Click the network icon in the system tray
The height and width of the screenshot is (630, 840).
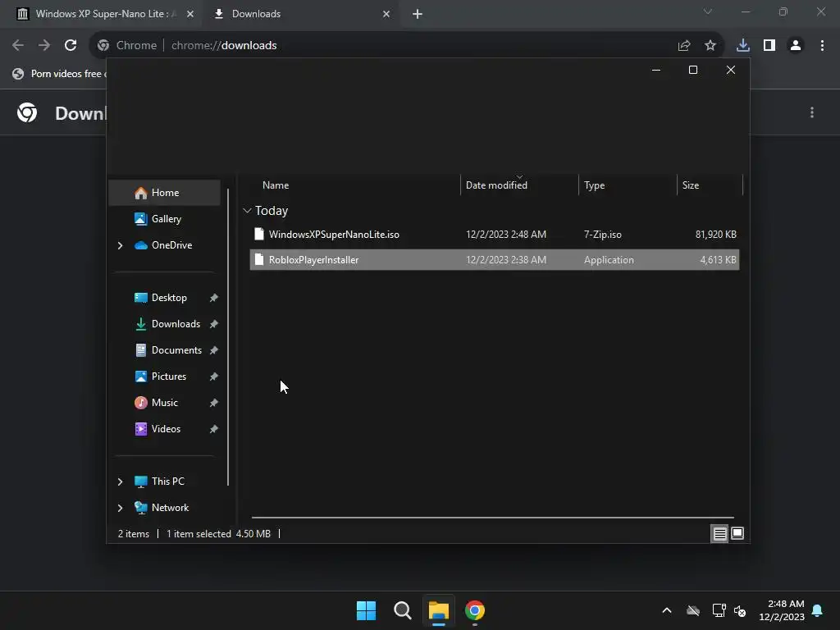click(719, 610)
